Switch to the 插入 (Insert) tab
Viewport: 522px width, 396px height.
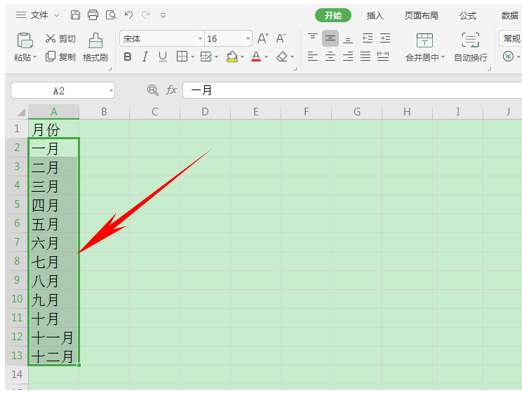coord(375,15)
